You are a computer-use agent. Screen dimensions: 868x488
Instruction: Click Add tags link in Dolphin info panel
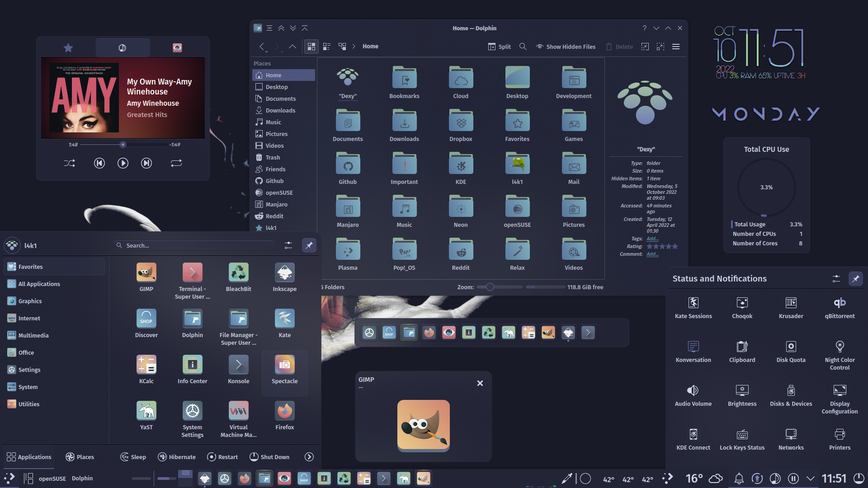point(652,239)
